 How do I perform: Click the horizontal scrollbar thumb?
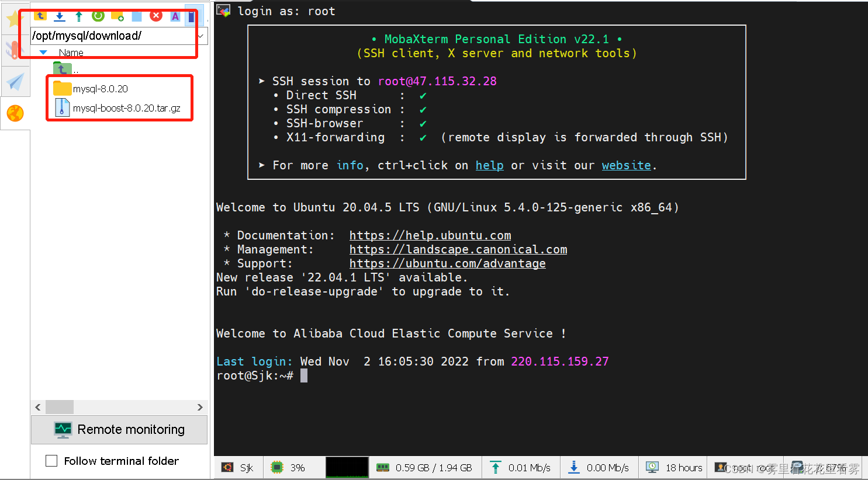60,407
